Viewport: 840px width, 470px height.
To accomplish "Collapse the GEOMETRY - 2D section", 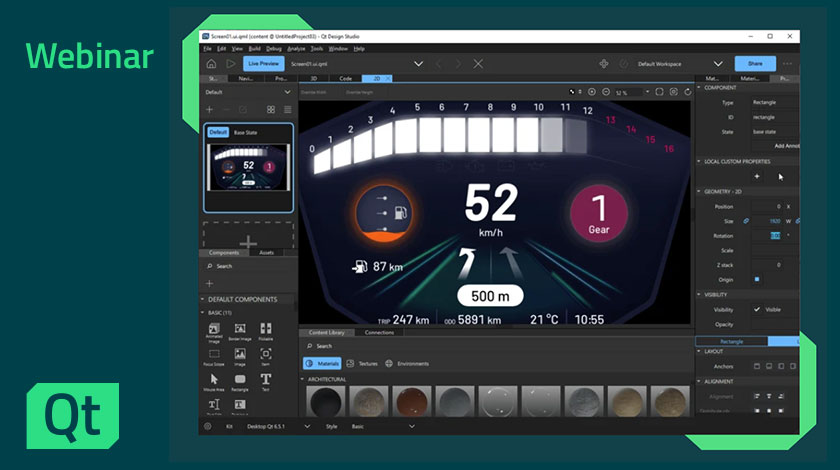I will pyautogui.click(x=699, y=191).
